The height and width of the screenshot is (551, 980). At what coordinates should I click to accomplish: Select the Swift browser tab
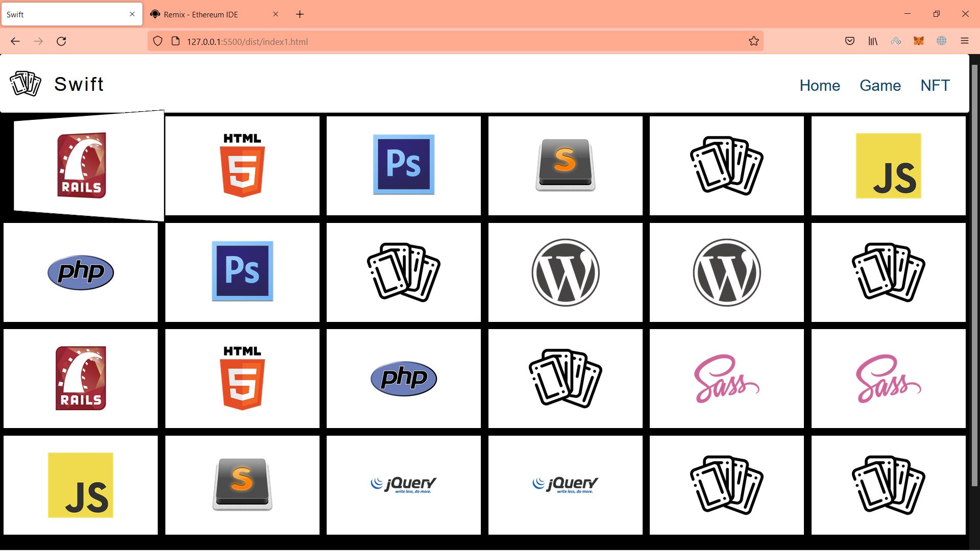pyautogui.click(x=71, y=14)
